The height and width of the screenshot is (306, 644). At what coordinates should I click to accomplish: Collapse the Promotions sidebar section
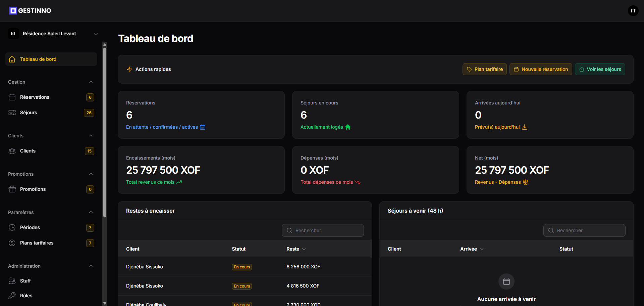[x=91, y=174]
